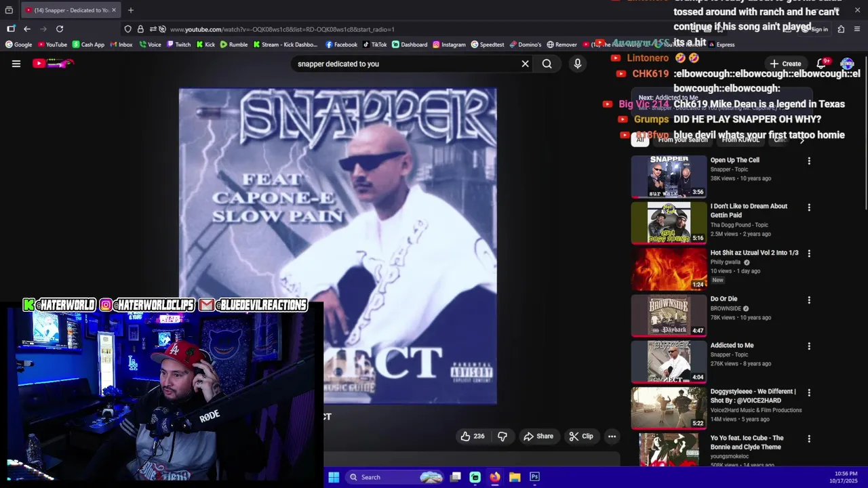Open the Speedtest bookmark
This screenshot has width=868, height=488.
click(488, 45)
